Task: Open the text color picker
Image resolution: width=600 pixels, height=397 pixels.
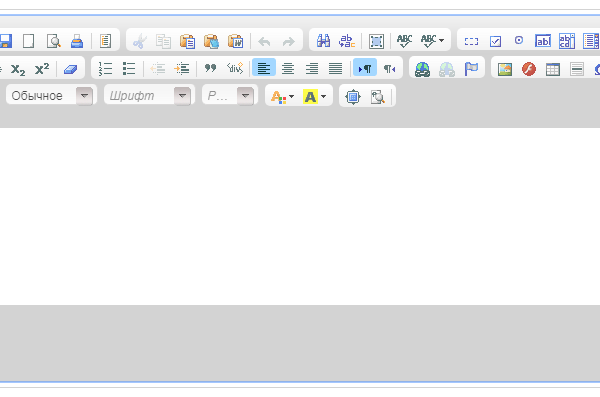Action: coord(282,96)
